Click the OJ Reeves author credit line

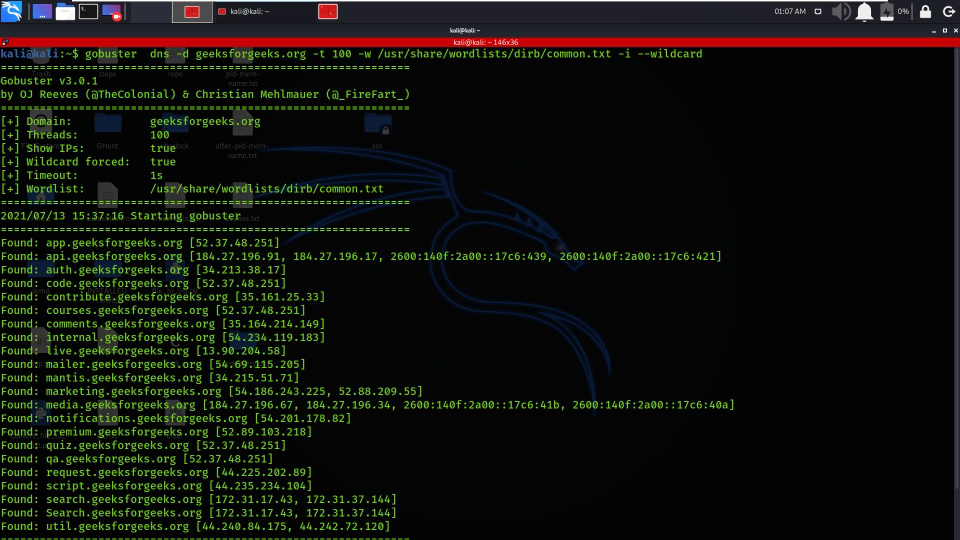[x=205, y=94]
